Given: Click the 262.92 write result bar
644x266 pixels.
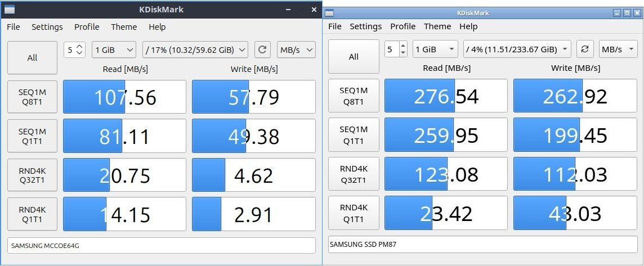Looking at the screenshot, I should click(x=575, y=96).
